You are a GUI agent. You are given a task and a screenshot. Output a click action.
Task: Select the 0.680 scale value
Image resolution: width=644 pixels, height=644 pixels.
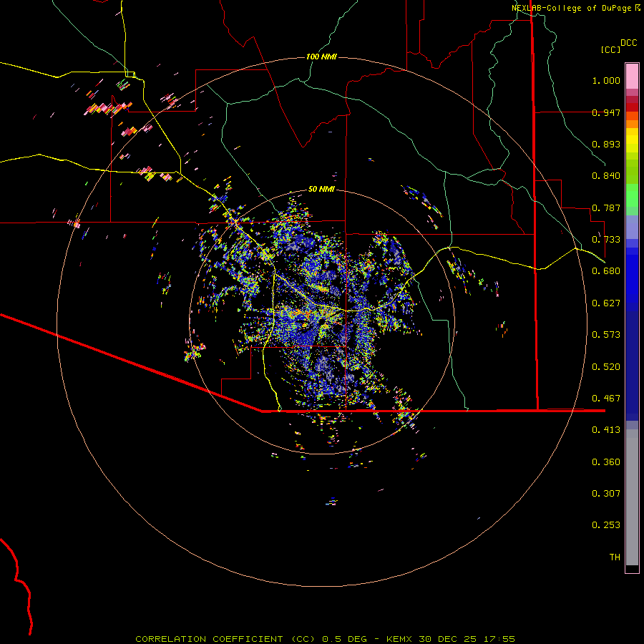606,271
